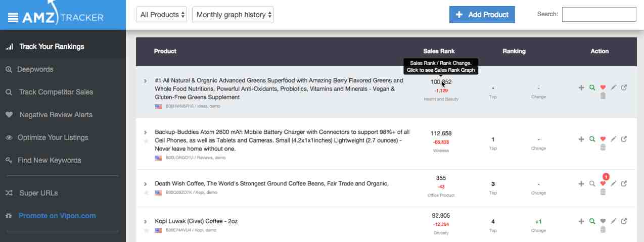Open Death Wish Coffee listing via external link icon
This screenshot has width=644, height=242.
tap(624, 184)
